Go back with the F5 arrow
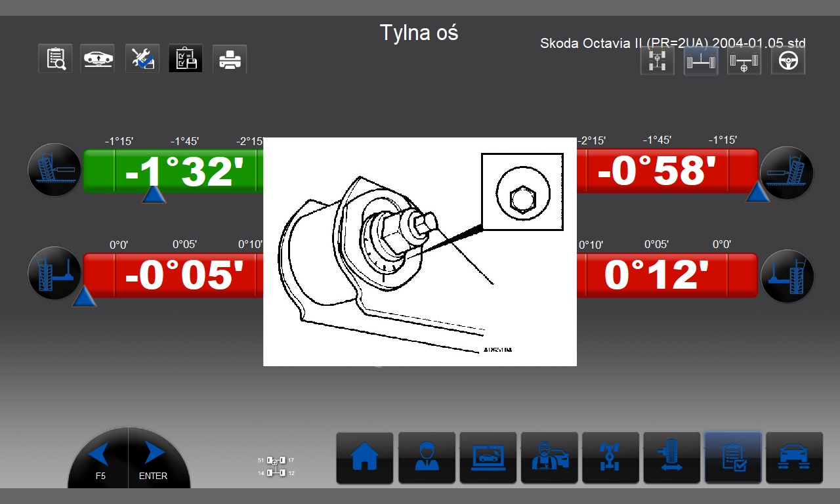 98,459
